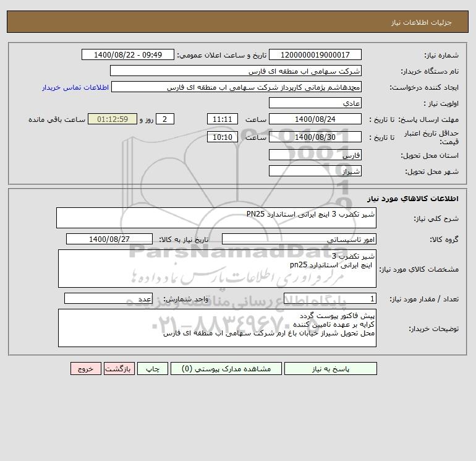Click the remaining time countdown 01:12:59
This screenshot has height=461, width=476.
[113, 119]
